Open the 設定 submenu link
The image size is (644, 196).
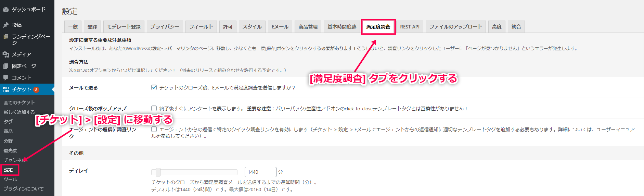click(x=9, y=170)
